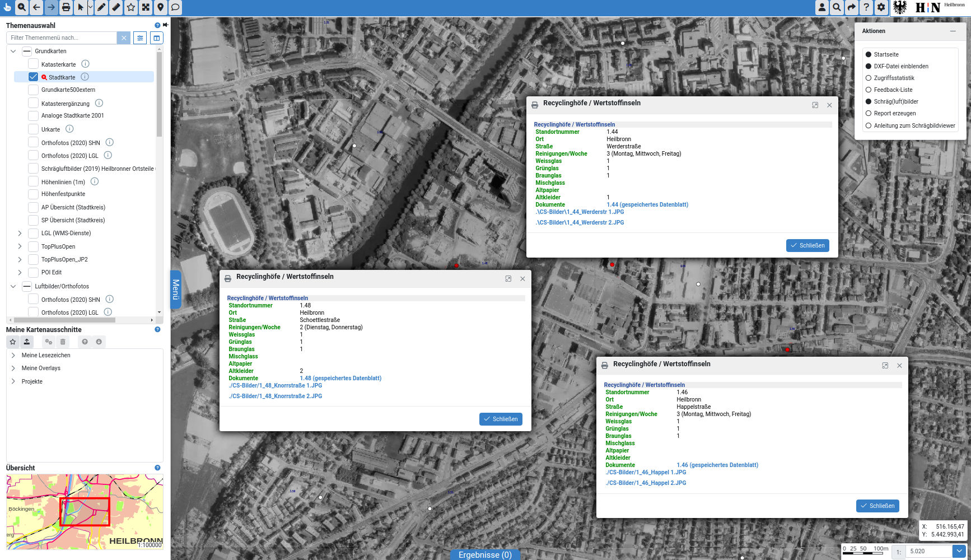Select the ruler measure tool in toolbar
This screenshot has width=971, height=560.
[116, 7]
